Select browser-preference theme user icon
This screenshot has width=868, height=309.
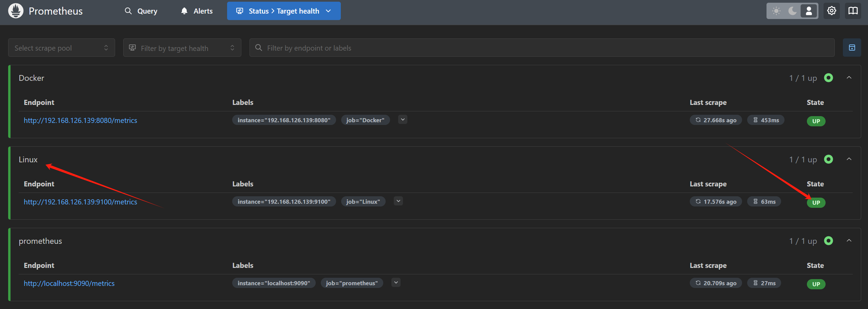point(809,11)
